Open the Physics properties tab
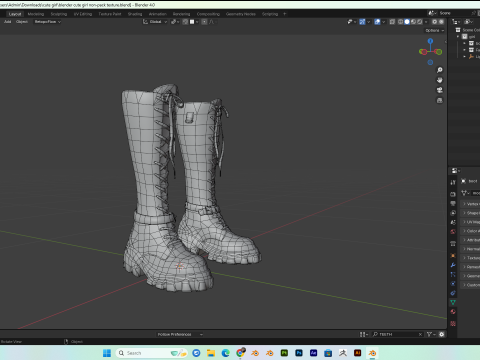480x360 pixels. coord(453,284)
